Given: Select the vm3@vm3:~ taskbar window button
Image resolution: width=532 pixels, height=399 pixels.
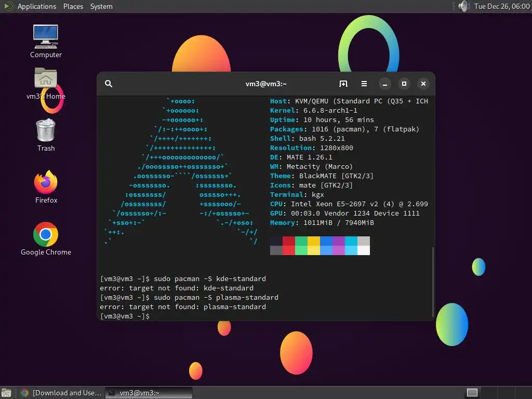Looking at the screenshot, I should (149, 393).
